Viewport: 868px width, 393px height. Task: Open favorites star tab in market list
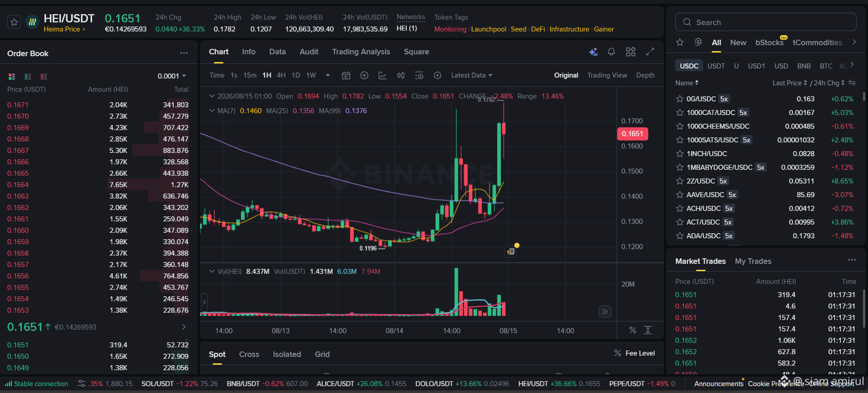(680, 42)
